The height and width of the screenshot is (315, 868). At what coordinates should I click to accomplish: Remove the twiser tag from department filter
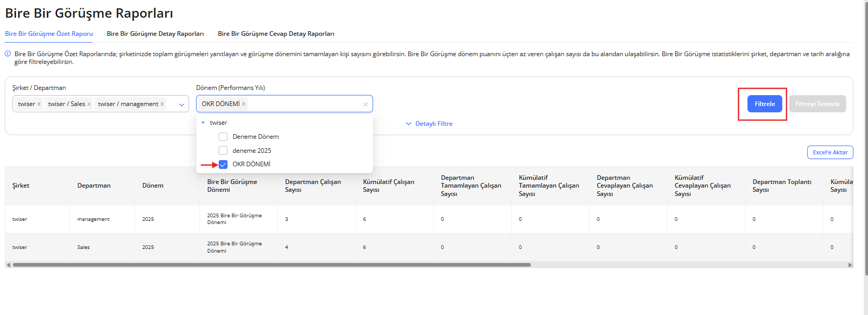[x=39, y=104]
